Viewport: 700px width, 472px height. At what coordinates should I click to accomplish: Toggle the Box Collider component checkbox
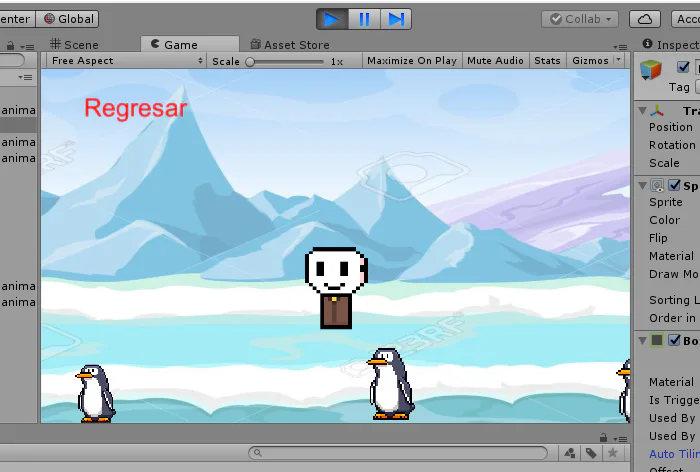coord(674,340)
